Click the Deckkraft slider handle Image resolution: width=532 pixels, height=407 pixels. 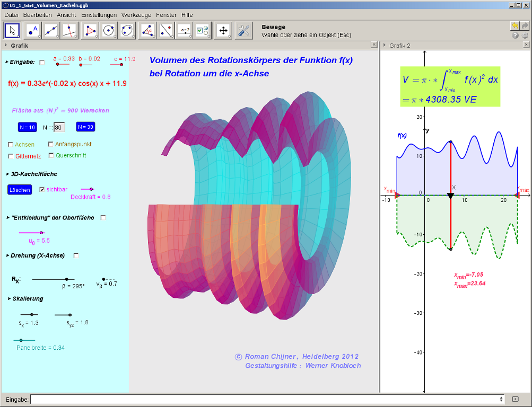point(91,189)
